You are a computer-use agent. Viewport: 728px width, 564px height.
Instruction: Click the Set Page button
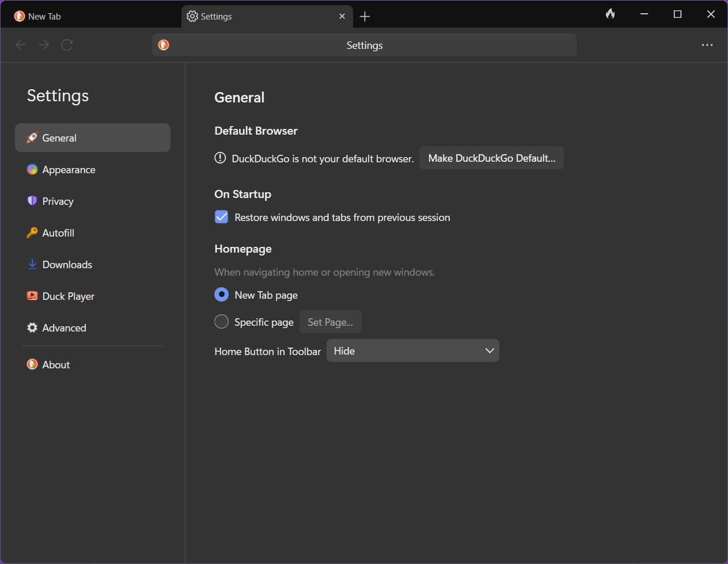click(331, 322)
